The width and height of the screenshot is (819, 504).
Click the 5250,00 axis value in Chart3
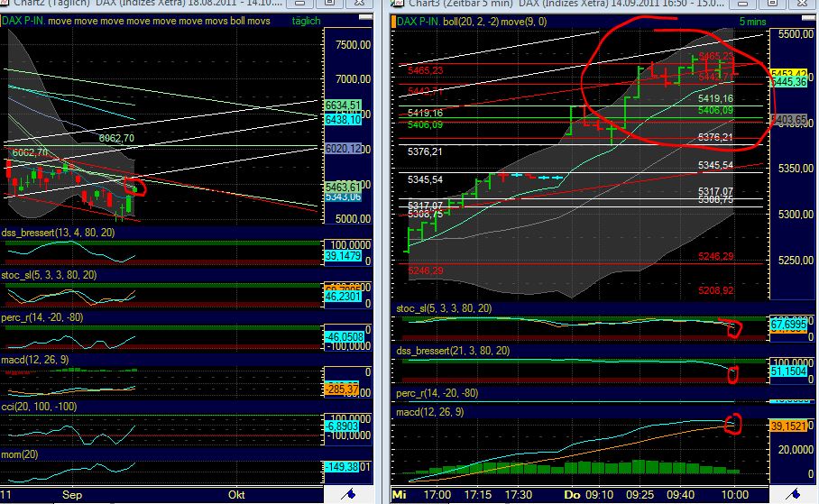click(796, 260)
